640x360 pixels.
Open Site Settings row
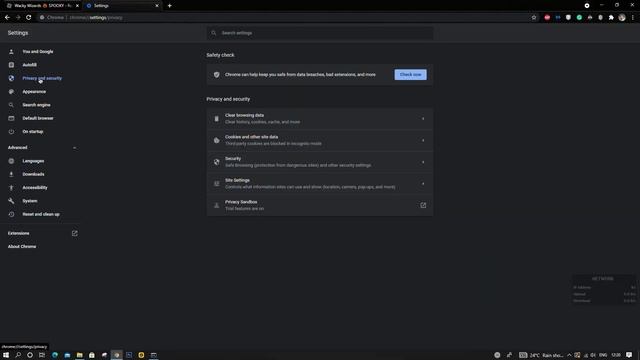320,184
